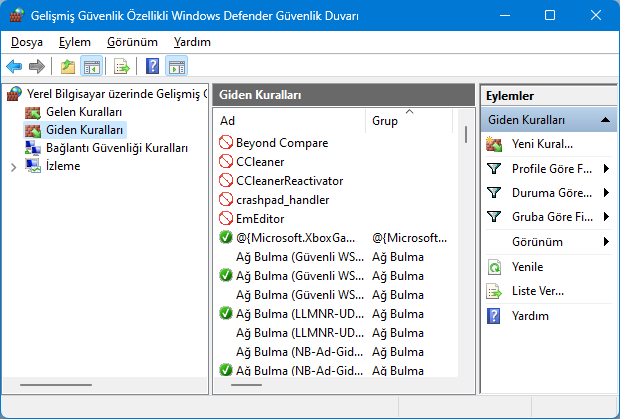Viewport: 620px width, 419px height.
Task: Click the Forward arrow toolbar icon
Action: 37,66
